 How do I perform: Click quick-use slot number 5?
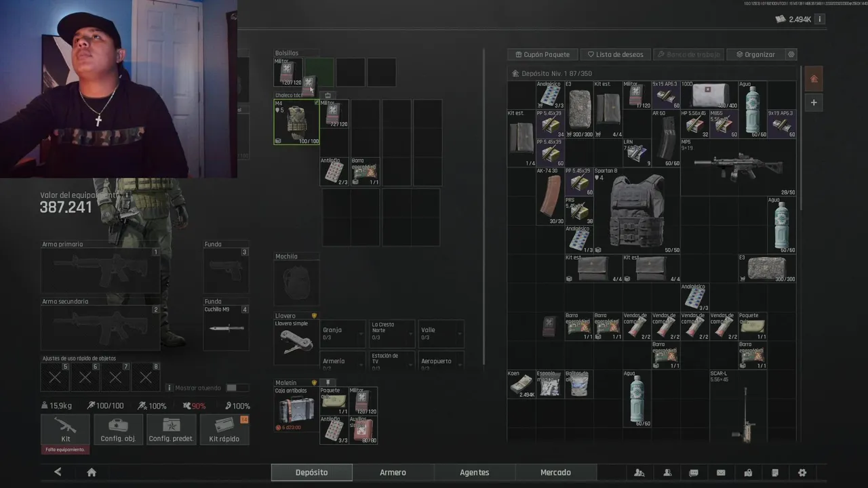coord(55,378)
